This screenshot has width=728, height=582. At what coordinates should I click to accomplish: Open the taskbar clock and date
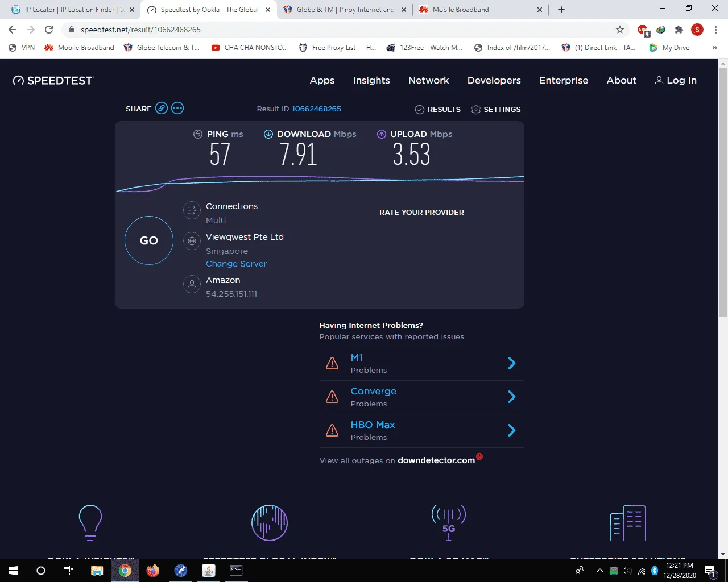[680, 571]
